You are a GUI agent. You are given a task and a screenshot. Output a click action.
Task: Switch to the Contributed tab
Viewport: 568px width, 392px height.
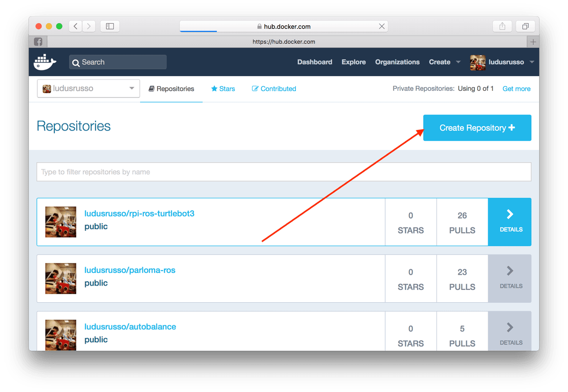click(x=274, y=88)
